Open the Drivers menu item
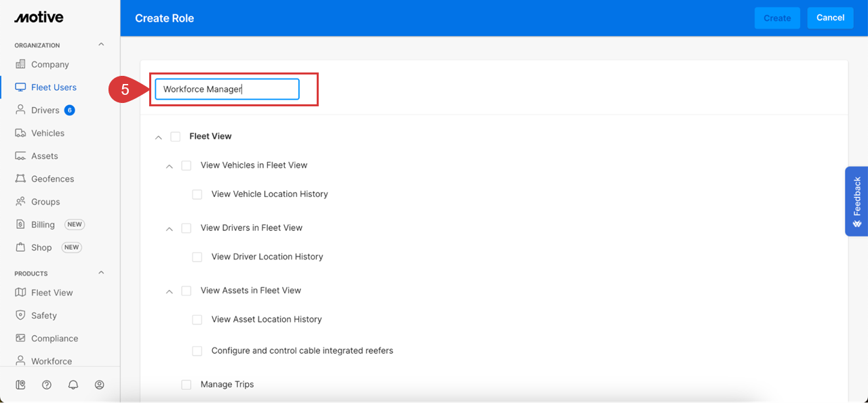 (45, 110)
